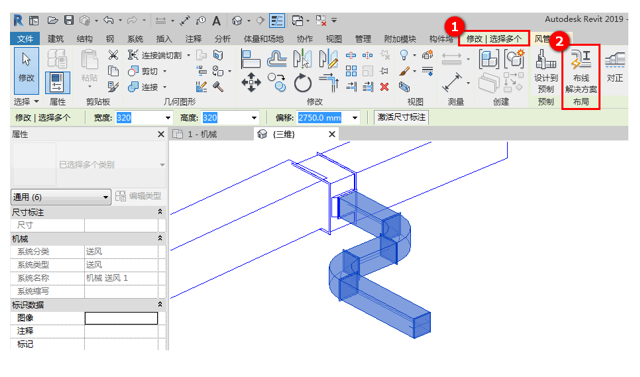
Task: Click the 激活尺寸标注 button
Action: point(401,118)
